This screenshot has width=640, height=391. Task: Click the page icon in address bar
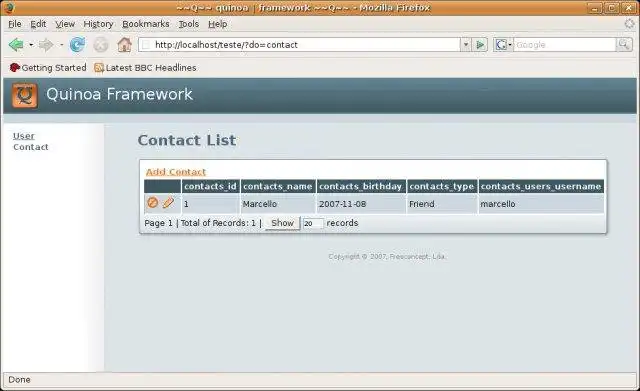coord(146,44)
